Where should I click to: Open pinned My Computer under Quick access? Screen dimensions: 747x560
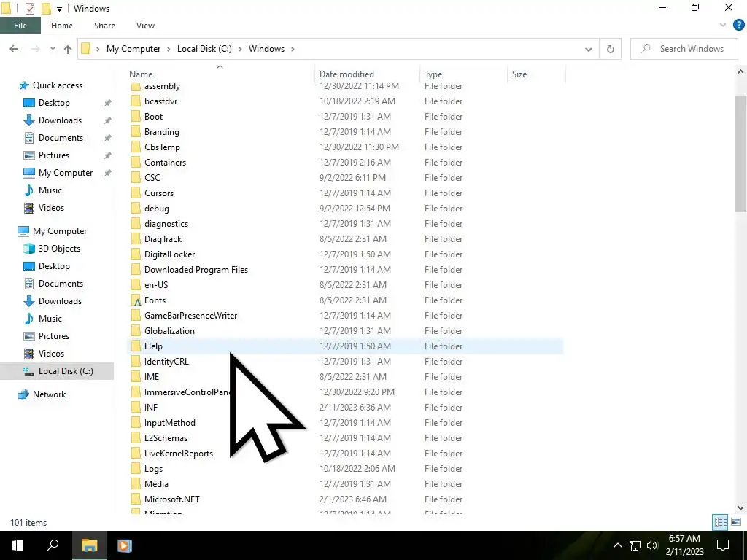[x=65, y=173]
